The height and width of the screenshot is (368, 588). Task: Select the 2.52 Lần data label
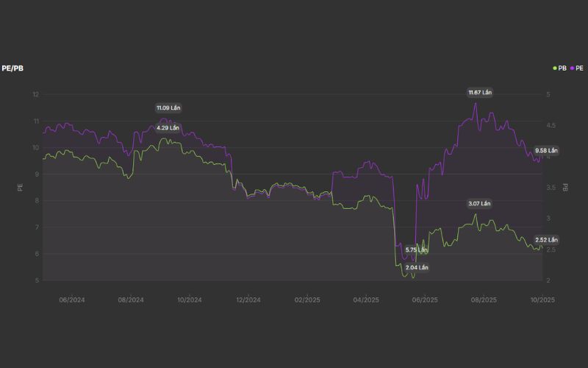pyautogui.click(x=546, y=240)
